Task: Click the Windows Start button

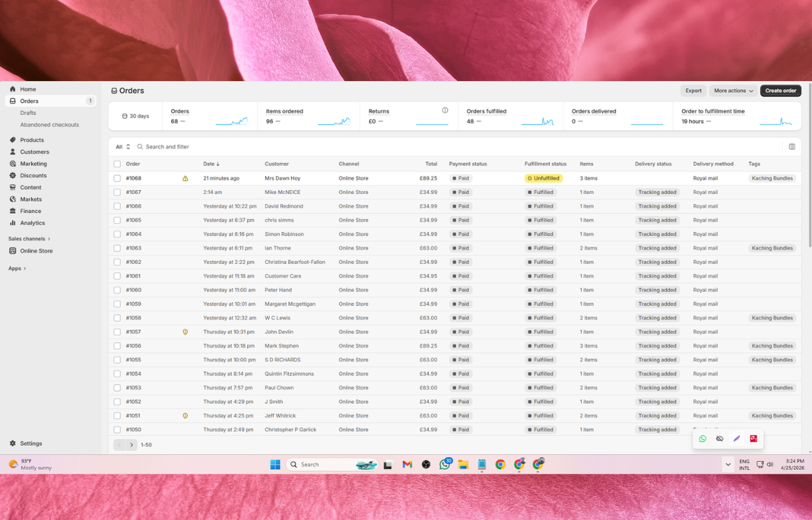Action: click(275, 465)
